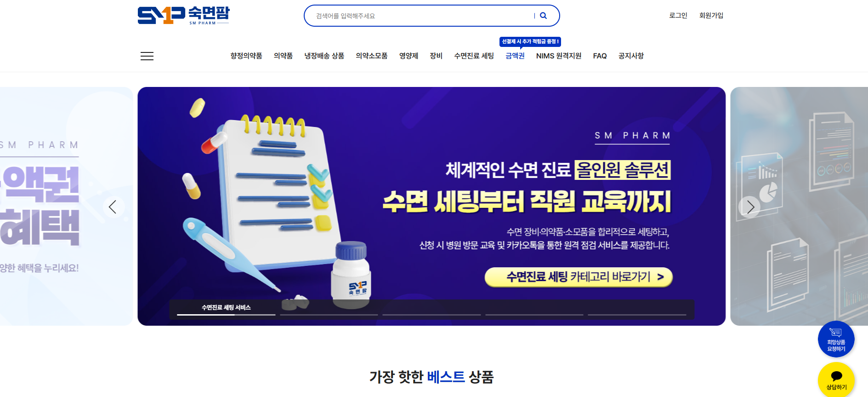The width and height of the screenshot is (868, 397).
Task: Advance banner with right arrow
Action: pos(749,207)
